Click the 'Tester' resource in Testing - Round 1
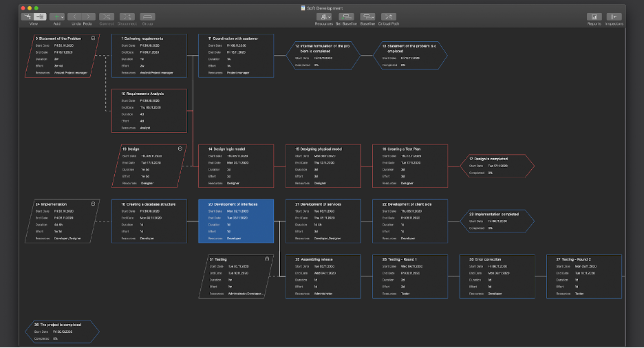This screenshot has width=644, height=348. pyautogui.click(x=405, y=294)
